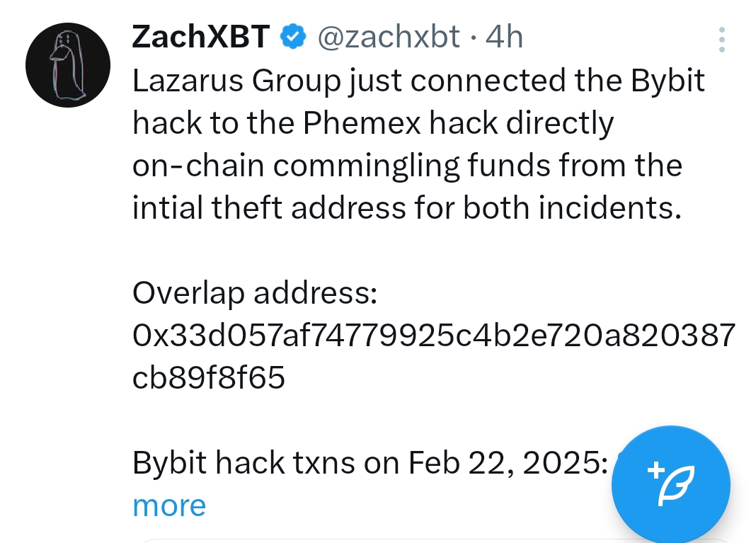Image resolution: width=756 pixels, height=543 pixels.
Task: Click the 'Bybit hack txns on Feb 22, 2025:' line
Action: pyautogui.click(x=370, y=463)
